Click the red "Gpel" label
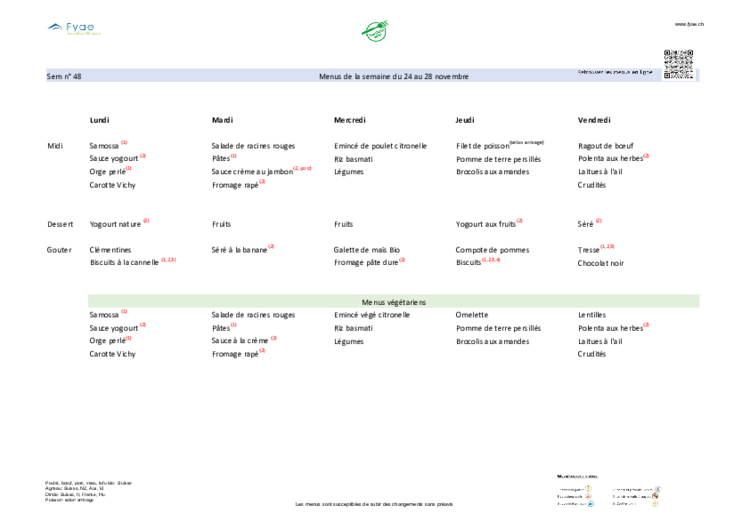The width and height of the screenshot is (750, 529). point(302,168)
